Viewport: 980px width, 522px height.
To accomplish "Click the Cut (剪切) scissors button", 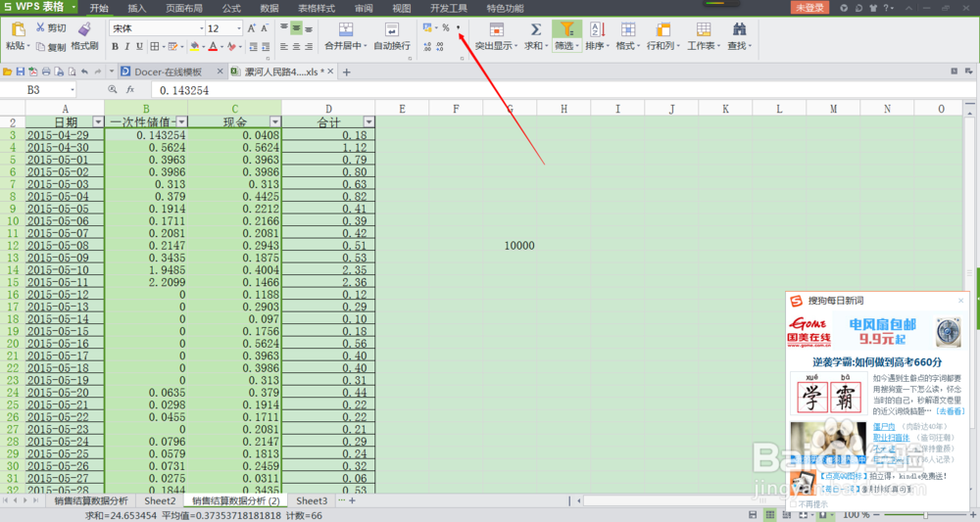I will [51, 28].
